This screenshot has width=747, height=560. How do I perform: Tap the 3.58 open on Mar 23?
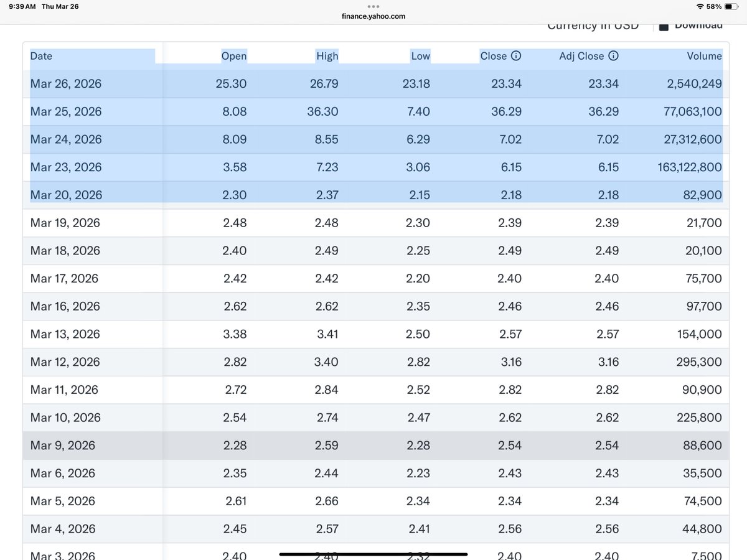[235, 167]
